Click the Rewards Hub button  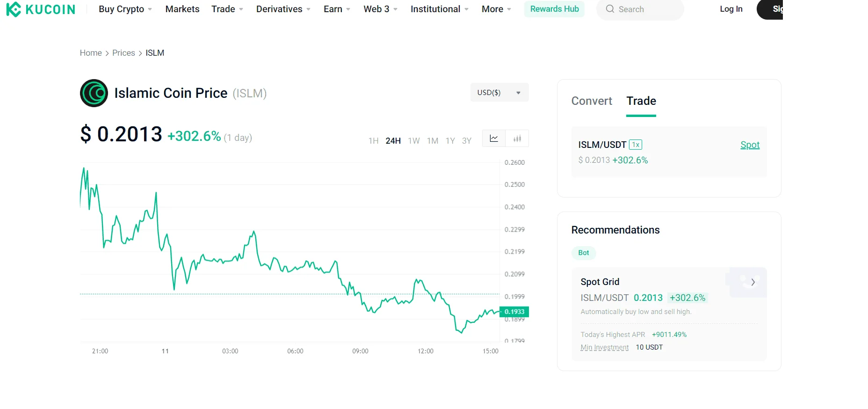click(554, 9)
